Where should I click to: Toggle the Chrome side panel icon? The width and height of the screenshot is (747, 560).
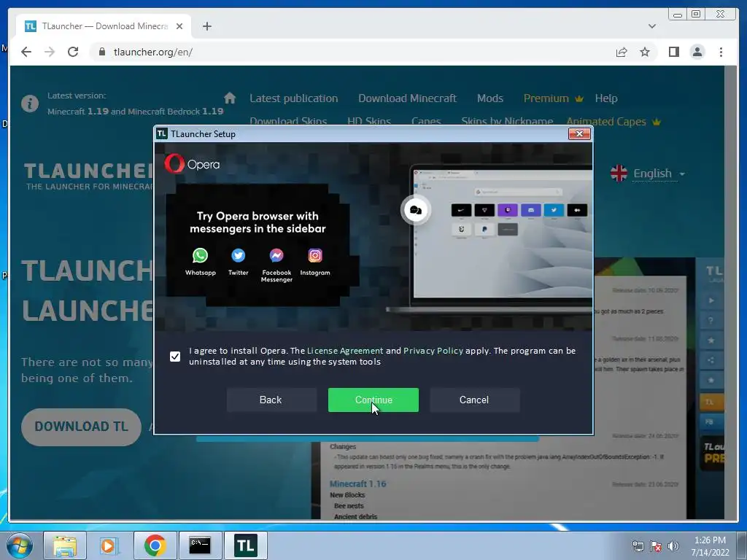[673, 52]
